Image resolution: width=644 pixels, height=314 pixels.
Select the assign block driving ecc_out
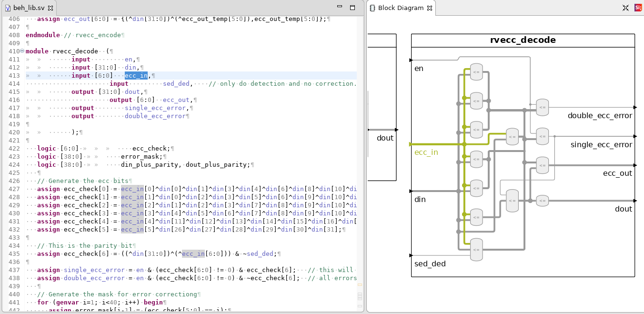pos(542,165)
